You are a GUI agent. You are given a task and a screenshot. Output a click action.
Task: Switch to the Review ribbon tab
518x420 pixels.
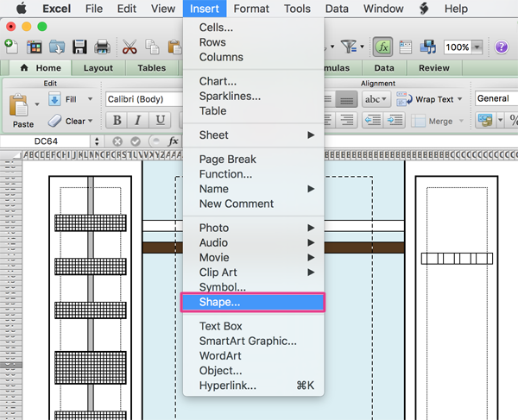(x=434, y=68)
